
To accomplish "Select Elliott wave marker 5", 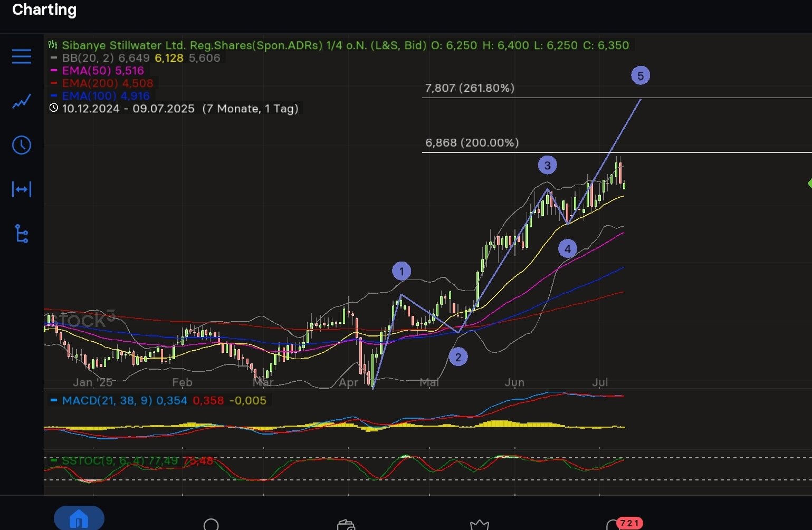I will coord(641,76).
